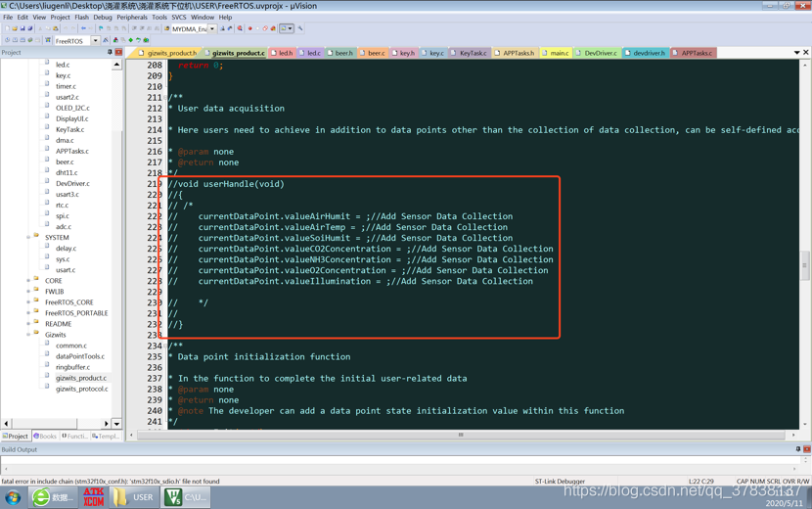
Task: Open the Debug menu
Action: (103, 17)
